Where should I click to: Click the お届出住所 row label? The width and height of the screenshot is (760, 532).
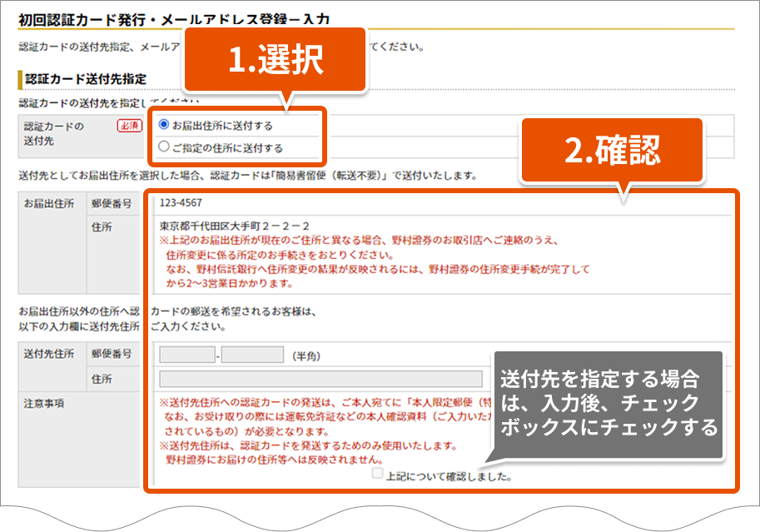(50, 203)
